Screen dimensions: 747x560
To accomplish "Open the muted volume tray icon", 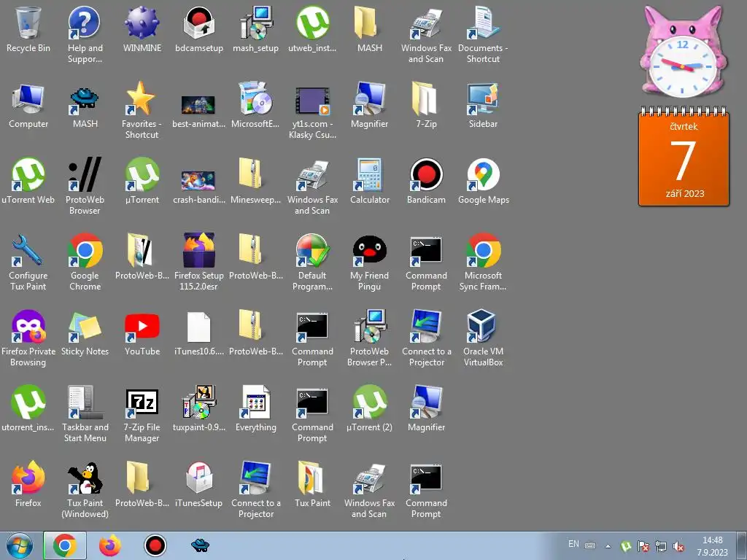I will coord(678,546).
